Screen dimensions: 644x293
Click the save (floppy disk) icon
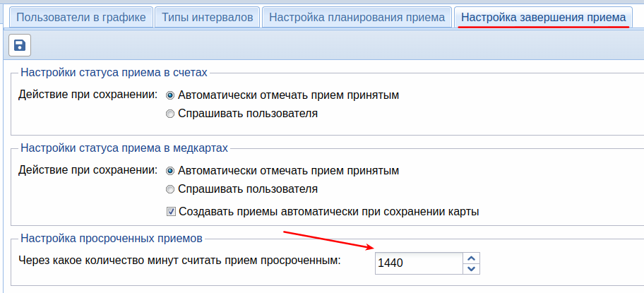pyautogui.click(x=19, y=46)
